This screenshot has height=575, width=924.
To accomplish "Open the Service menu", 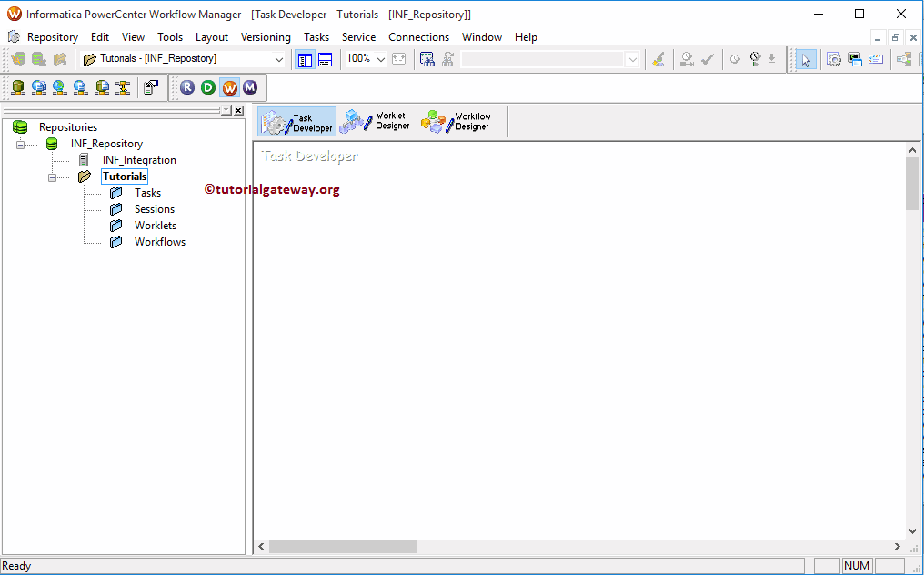I will 358,37.
